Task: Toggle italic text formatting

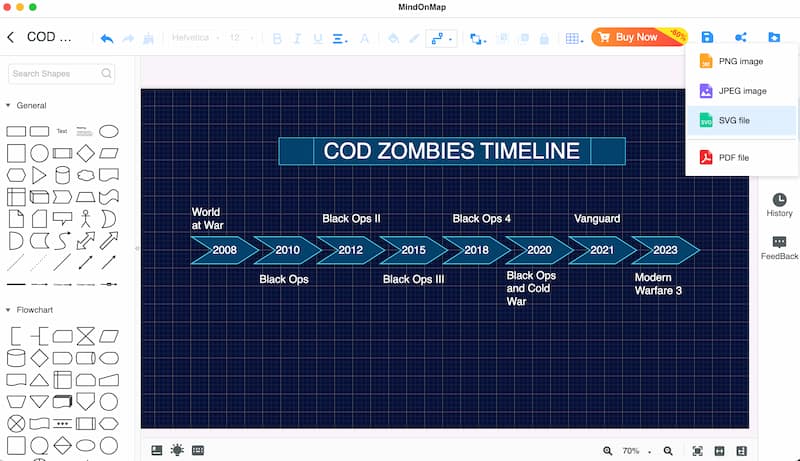Action: point(297,38)
